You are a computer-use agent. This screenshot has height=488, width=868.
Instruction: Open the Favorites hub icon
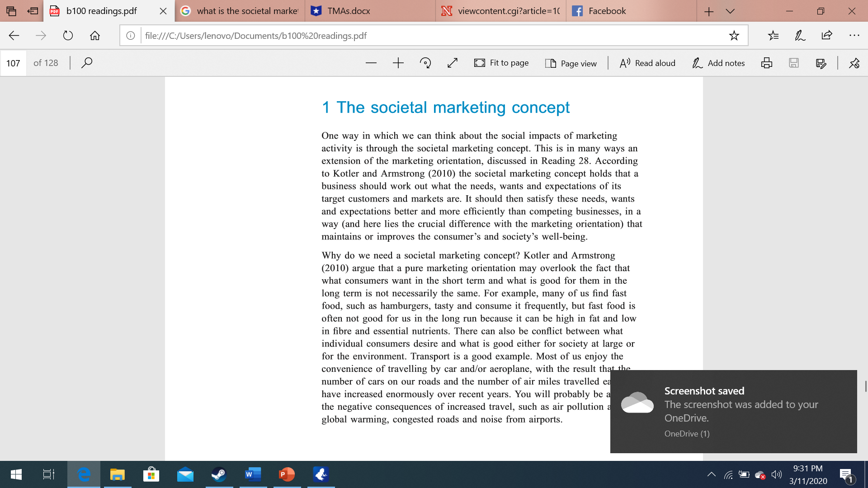click(x=773, y=36)
